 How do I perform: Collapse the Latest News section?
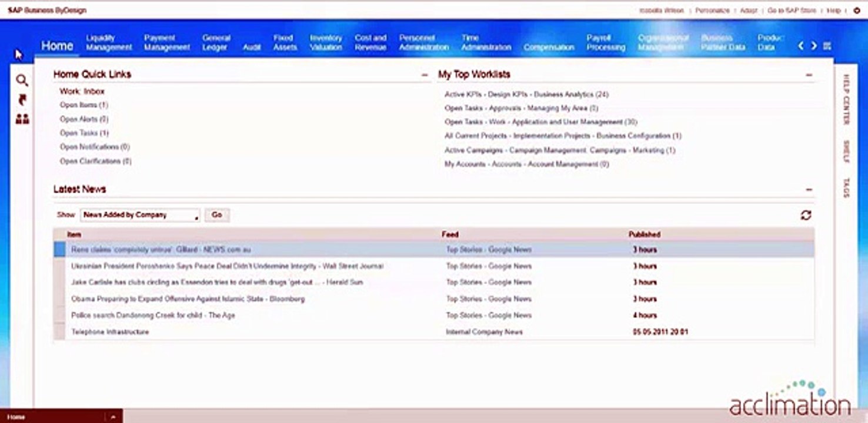[x=809, y=190]
